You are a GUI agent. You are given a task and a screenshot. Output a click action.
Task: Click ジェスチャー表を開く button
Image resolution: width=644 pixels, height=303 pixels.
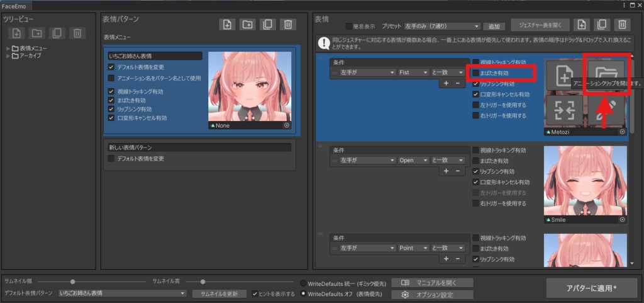(x=540, y=25)
